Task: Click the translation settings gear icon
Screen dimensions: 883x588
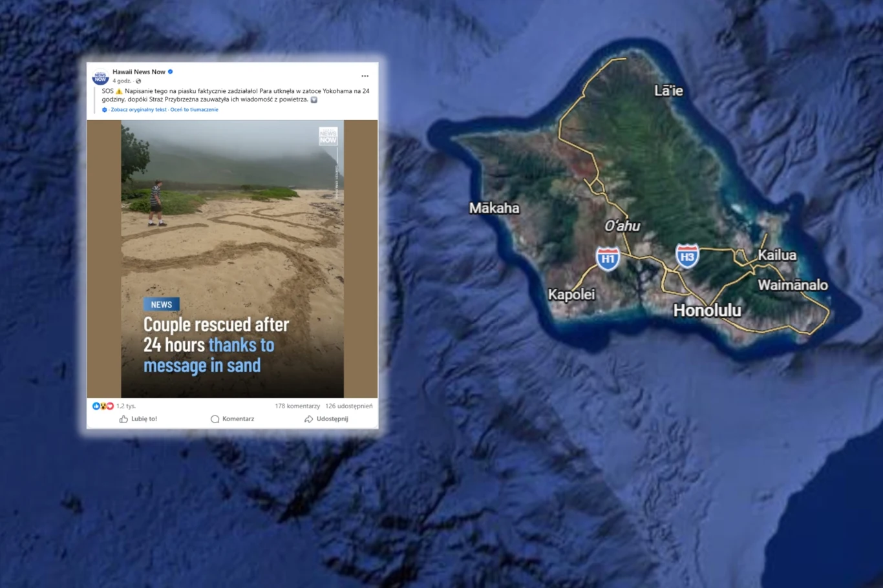Action: click(x=105, y=110)
